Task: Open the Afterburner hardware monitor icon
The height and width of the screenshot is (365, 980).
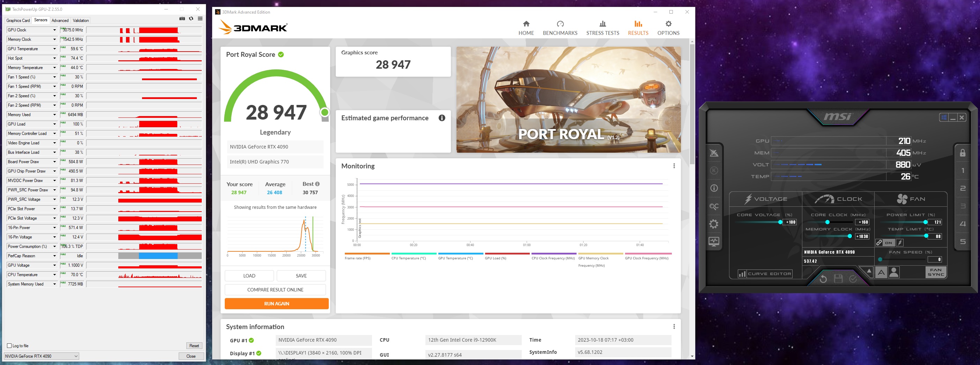Action: pos(714,242)
